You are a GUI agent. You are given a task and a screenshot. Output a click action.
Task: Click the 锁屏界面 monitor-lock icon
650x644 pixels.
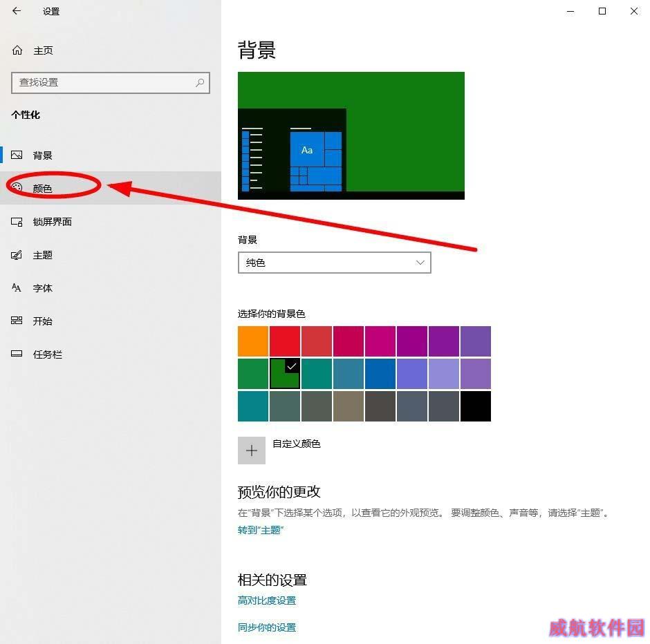[x=17, y=222]
